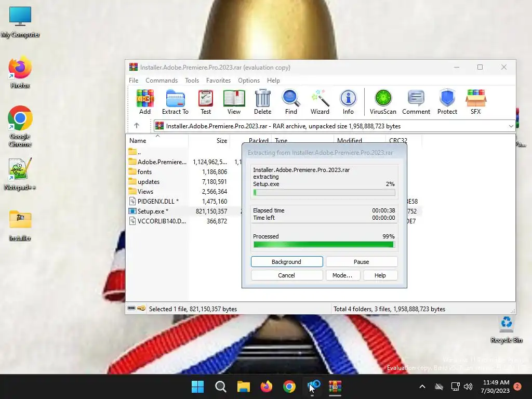Open the View toolbar icon

(x=234, y=102)
